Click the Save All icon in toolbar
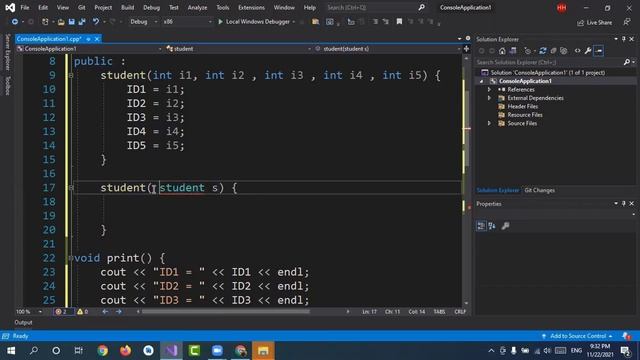640x360 pixels. 82,22
